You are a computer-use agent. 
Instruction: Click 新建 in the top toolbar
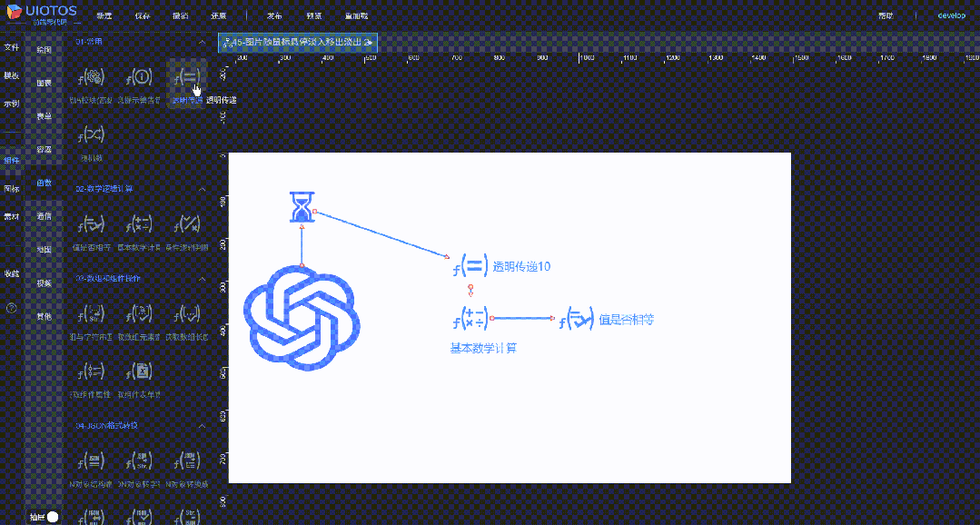coord(104,15)
